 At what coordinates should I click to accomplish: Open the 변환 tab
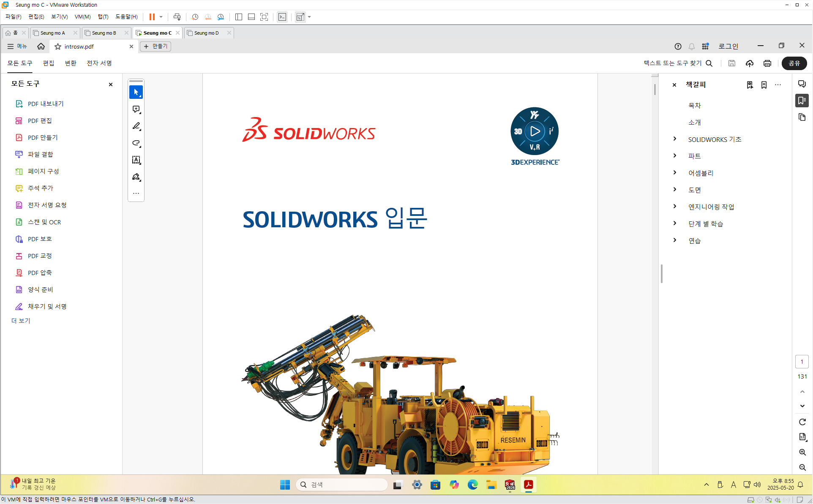pos(71,63)
